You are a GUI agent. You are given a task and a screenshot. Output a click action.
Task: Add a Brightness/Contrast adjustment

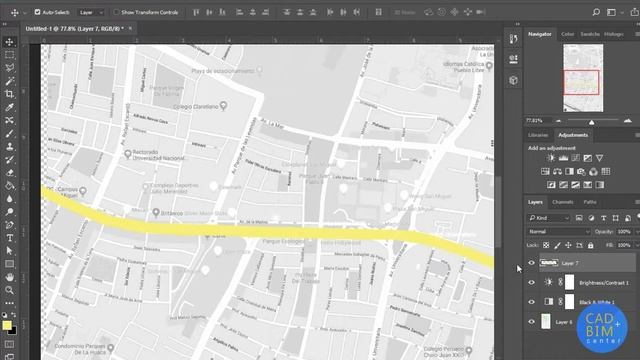[x=551, y=158]
